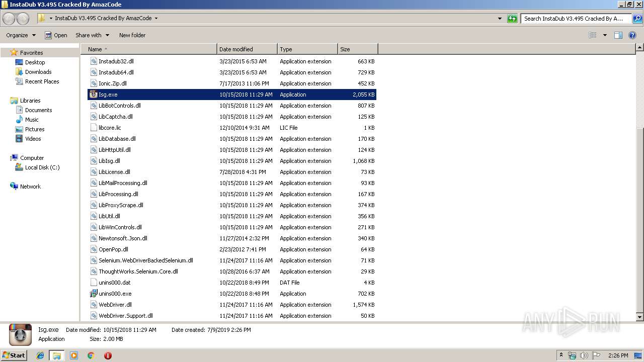Click New folder button
The height and width of the screenshot is (362, 644).
pyautogui.click(x=132, y=35)
